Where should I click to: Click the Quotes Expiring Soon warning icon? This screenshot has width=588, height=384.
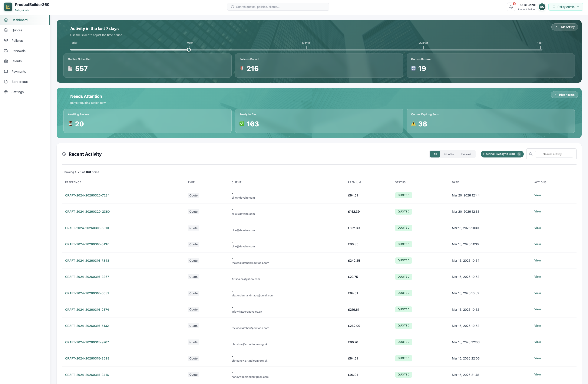click(413, 124)
